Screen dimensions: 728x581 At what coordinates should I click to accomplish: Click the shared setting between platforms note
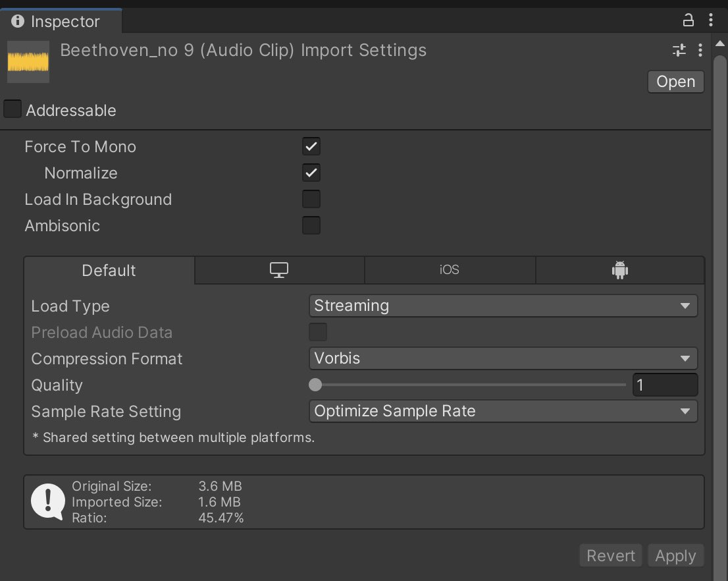tap(174, 437)
